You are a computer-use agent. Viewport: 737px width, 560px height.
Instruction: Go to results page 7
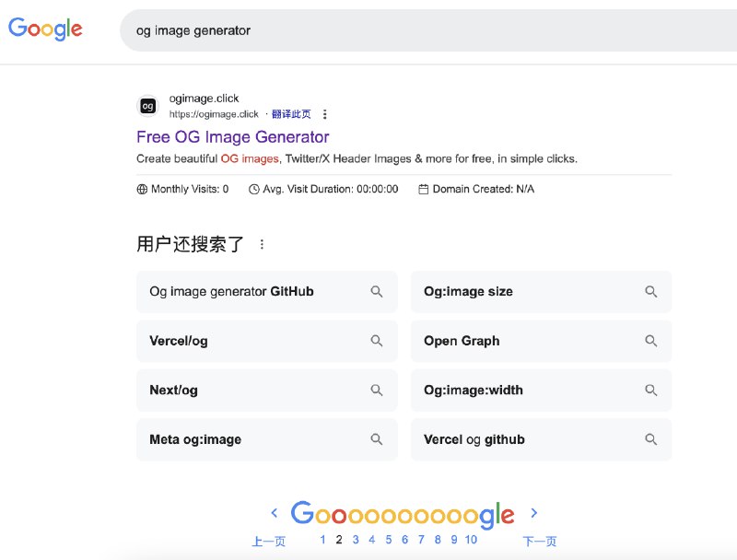(x=421, y=540)
